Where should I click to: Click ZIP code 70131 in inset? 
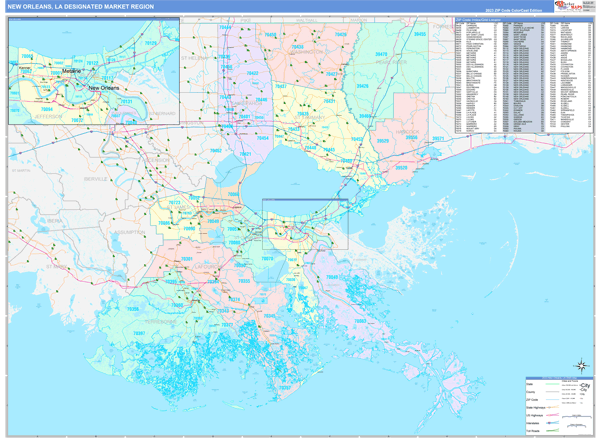(126, 102)
